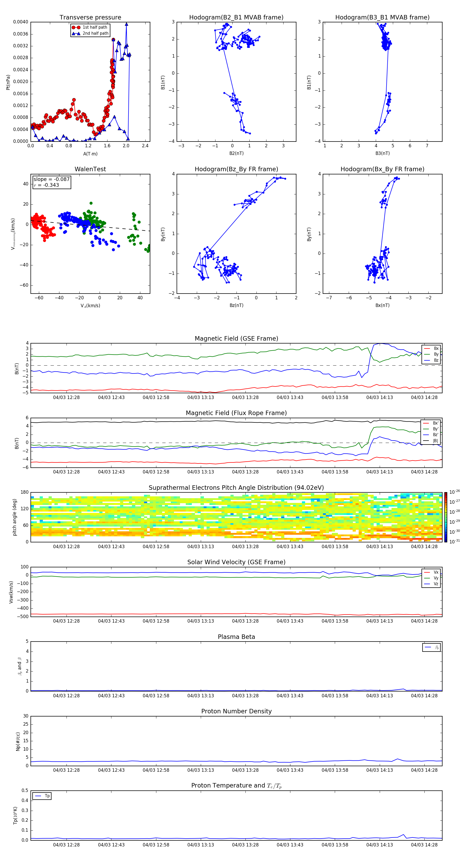Select the '2nd half path' legend entry
473x868 pixels.
coord(90,33)
